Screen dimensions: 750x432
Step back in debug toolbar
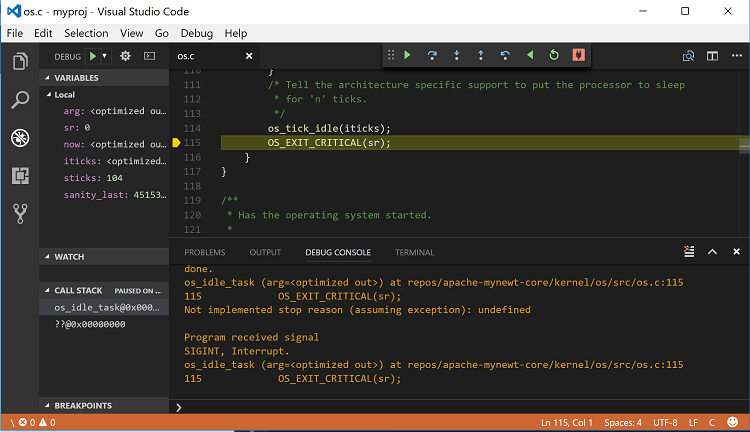click(505, 55)
